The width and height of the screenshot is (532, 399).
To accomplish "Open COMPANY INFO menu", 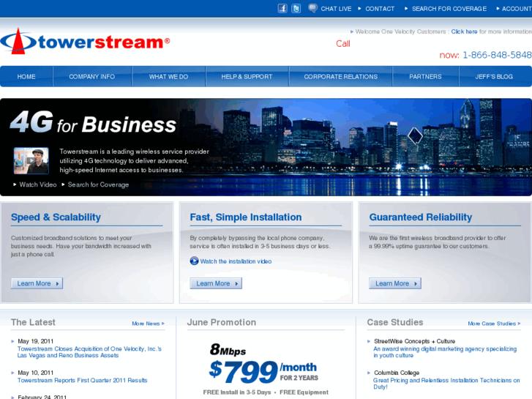I will click(92, 77).
